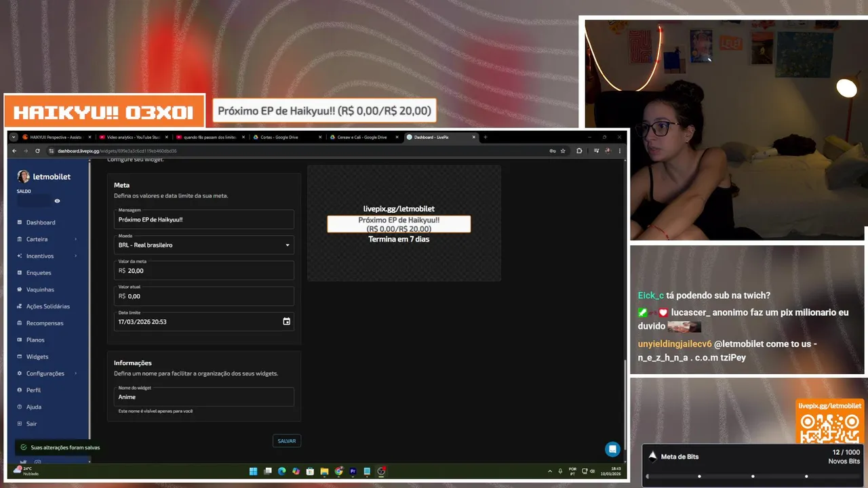The image size is (868, 488).
Task: Open browser extensions puzzle icon
Action: coord(579,150)
